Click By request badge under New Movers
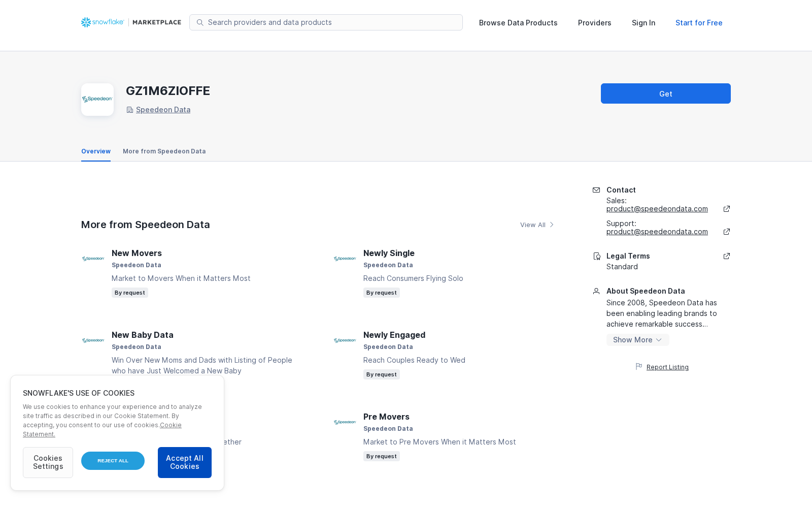This screenshot has width=812, height=508. [130, 293]
